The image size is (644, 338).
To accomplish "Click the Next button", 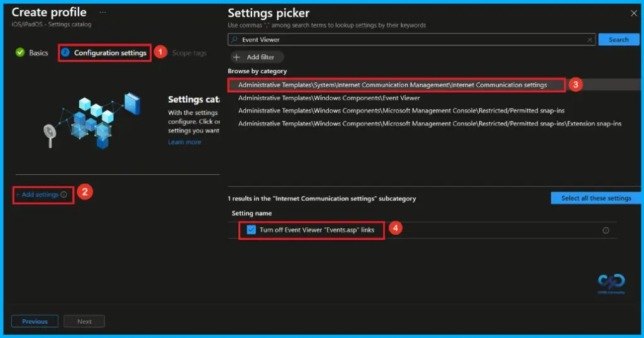I will click(84, 321).
